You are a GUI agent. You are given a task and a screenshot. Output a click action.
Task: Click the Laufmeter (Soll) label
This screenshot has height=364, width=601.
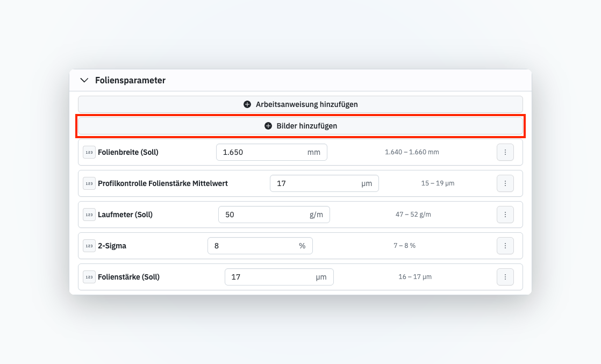125,215
